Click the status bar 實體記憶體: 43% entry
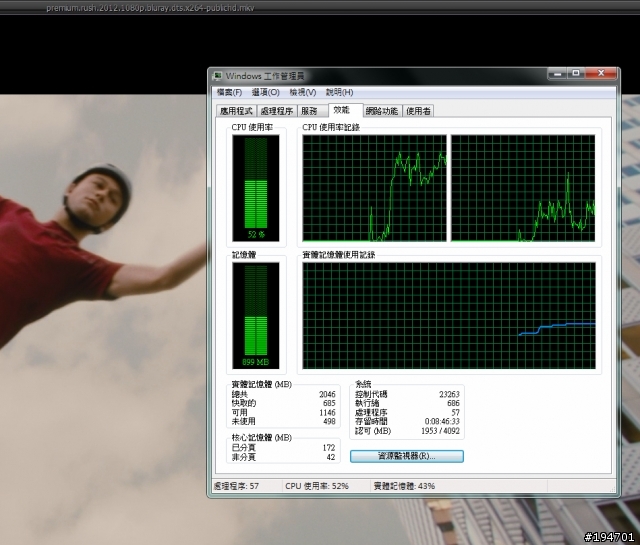This screenshot has height=545, width=640. [404, 486]
